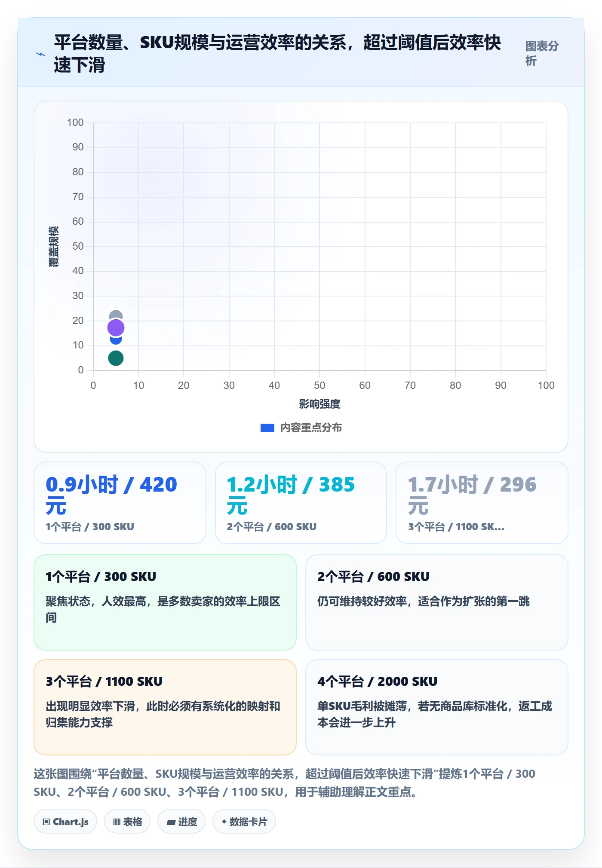Click the gray data point in the chart
Screen dimensions: 602x868
click(116, 315)
